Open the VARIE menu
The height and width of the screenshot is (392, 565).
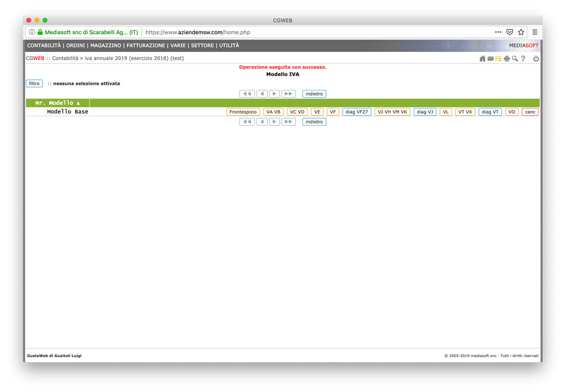coord(178,45)
